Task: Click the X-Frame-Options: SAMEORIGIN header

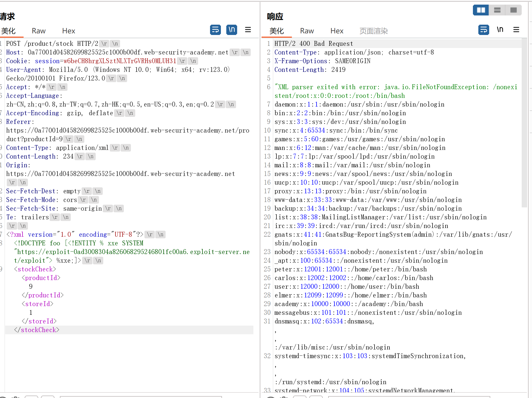Action: click(323, 61)
